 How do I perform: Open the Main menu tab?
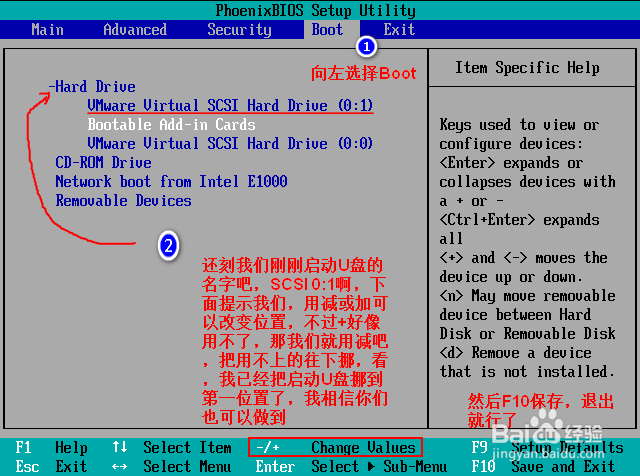pos(47,30)
